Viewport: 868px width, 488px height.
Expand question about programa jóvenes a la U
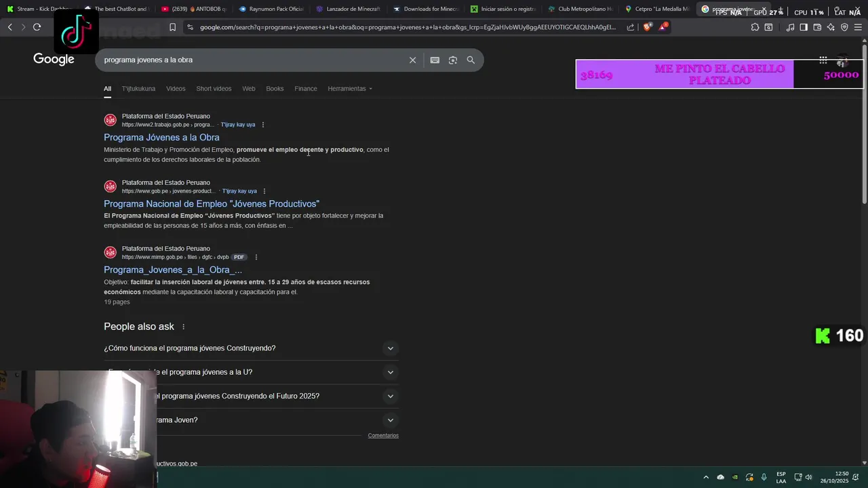tap(251, 372)
